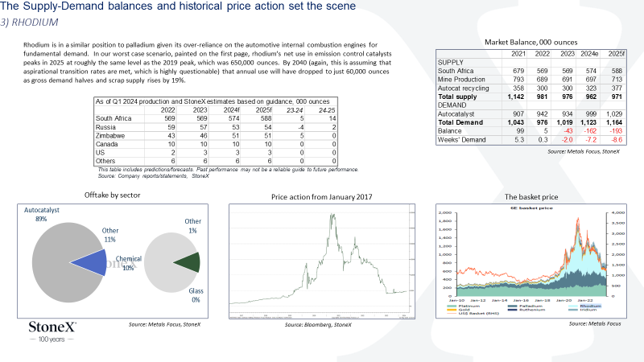Select the 'As of Q1 2024 production' table caption
The image size is (644, 362).
point(213,101)
